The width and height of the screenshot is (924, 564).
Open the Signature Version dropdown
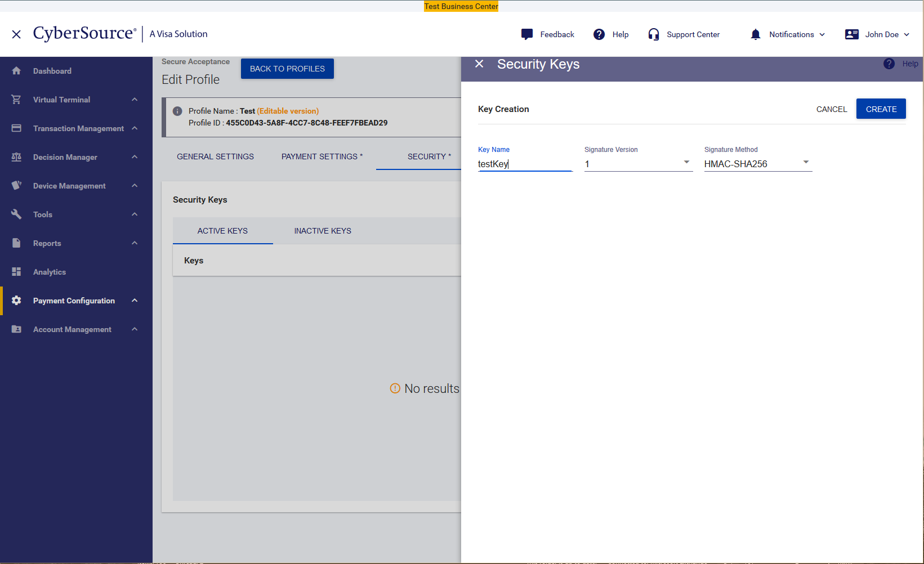[638, 164]
